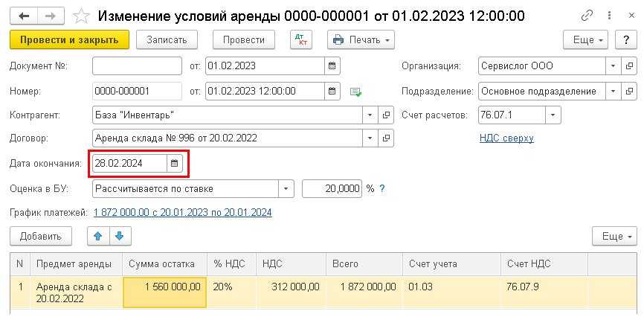
Task: Select Счет НДС cell 76.07.9
Action: 544,292
